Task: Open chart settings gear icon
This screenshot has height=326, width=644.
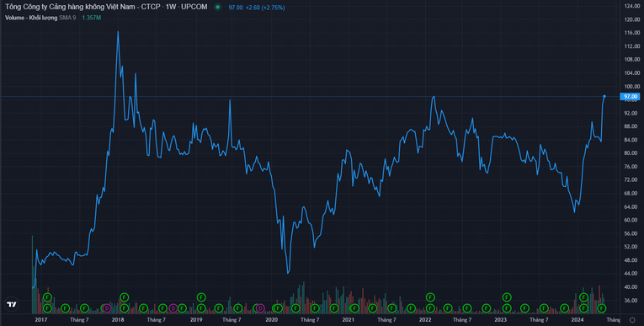Action: 632,320
